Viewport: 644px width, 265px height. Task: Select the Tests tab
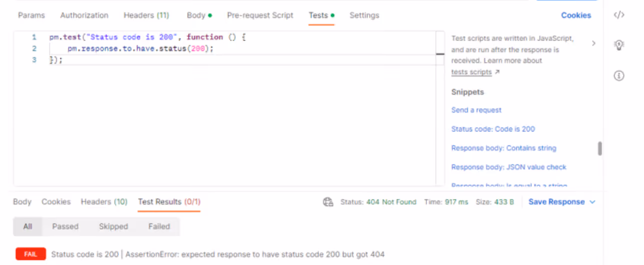click(x=321, y=15)
